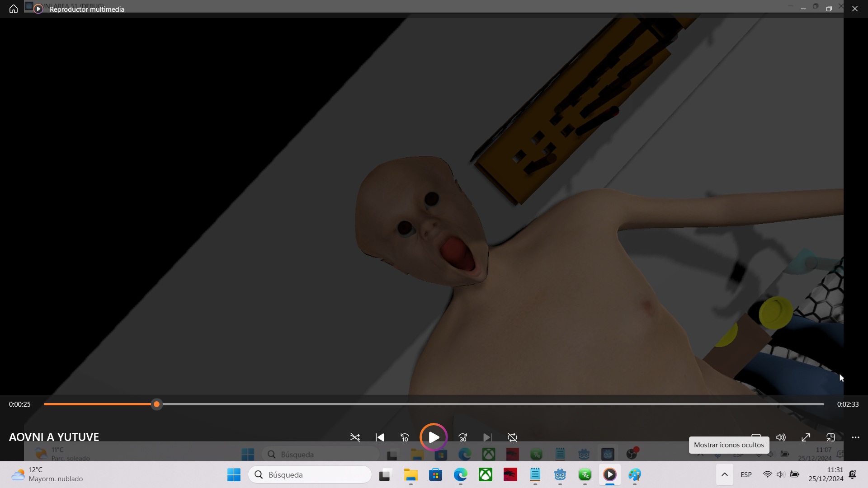
Task: Open the red dragon app in the taskbar
Action: tap(510, 475)
